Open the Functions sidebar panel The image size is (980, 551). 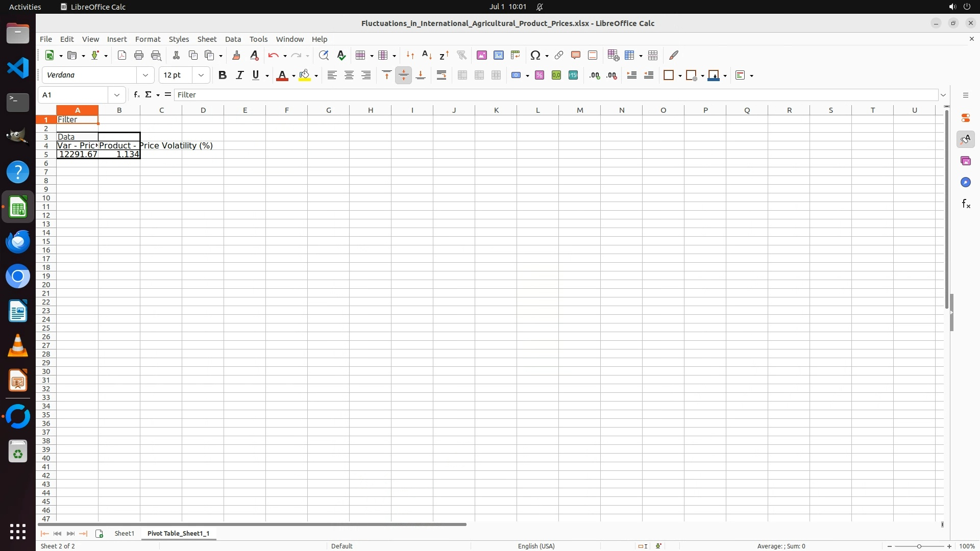(x=966, y=204)
